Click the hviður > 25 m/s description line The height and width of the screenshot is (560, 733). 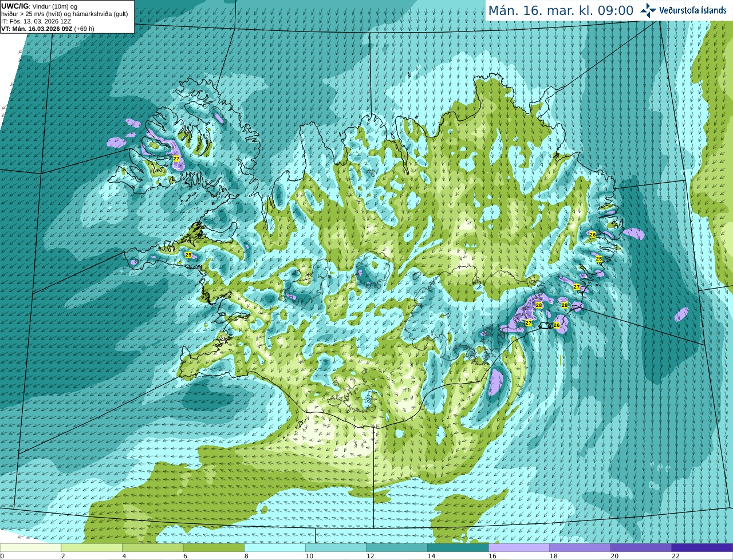(65, 14)
